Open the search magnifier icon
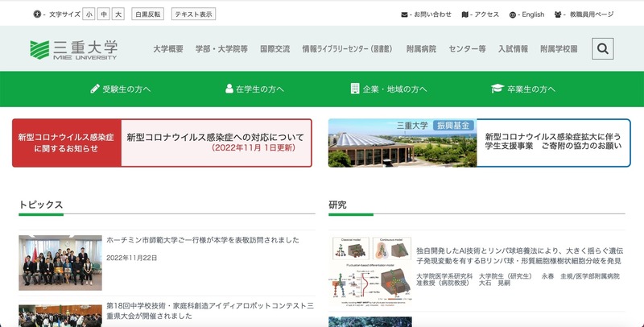This screenshot has width=644, height=327. 602,49
